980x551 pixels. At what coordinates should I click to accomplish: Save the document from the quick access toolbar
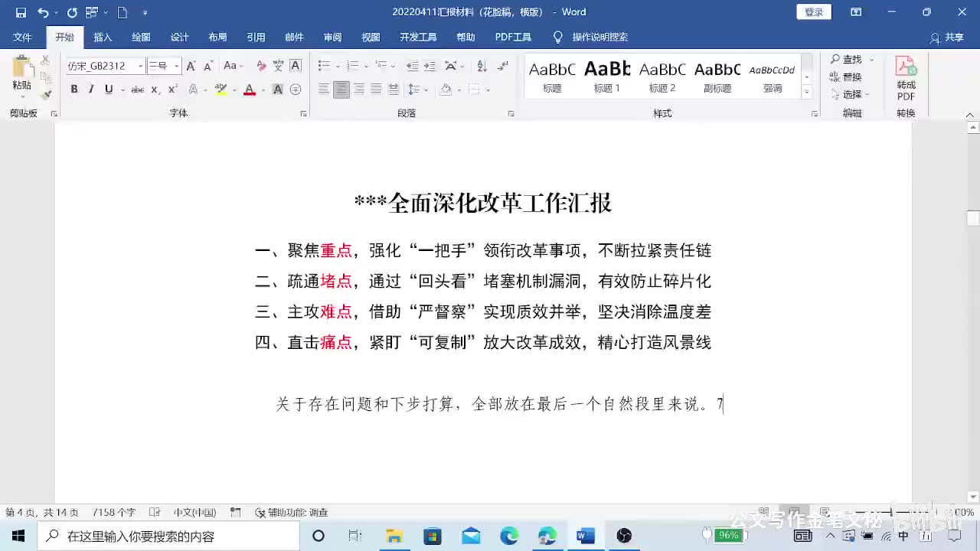click(x=21, y=12)
